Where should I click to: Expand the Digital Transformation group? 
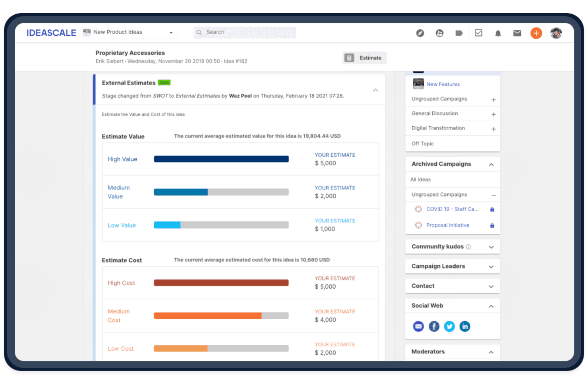[x=493, y=129]
